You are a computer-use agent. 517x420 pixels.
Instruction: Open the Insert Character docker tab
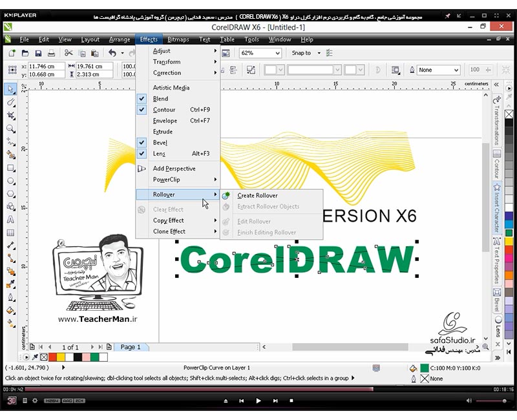click(x=497, y=208)
